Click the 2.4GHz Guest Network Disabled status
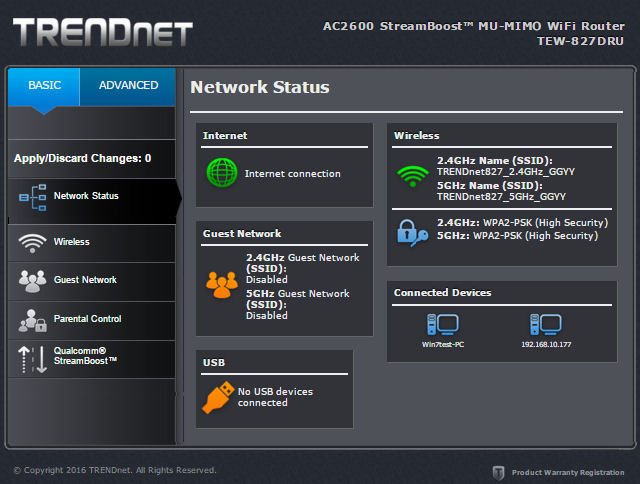 267,280
